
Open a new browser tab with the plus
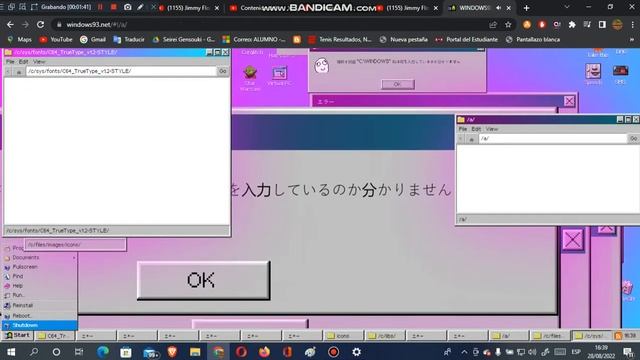tap(527, 8)
